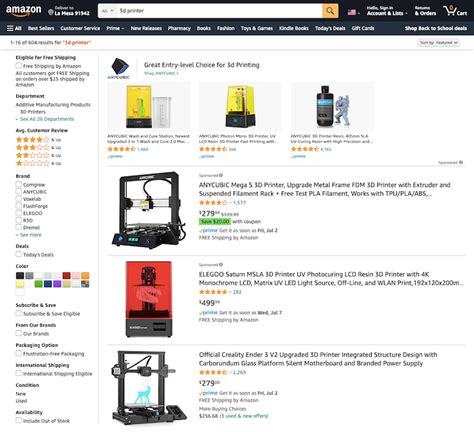Open the All hamburger menu icon
This screenshot has height=432, width=474.
click(x=10, y=28)
